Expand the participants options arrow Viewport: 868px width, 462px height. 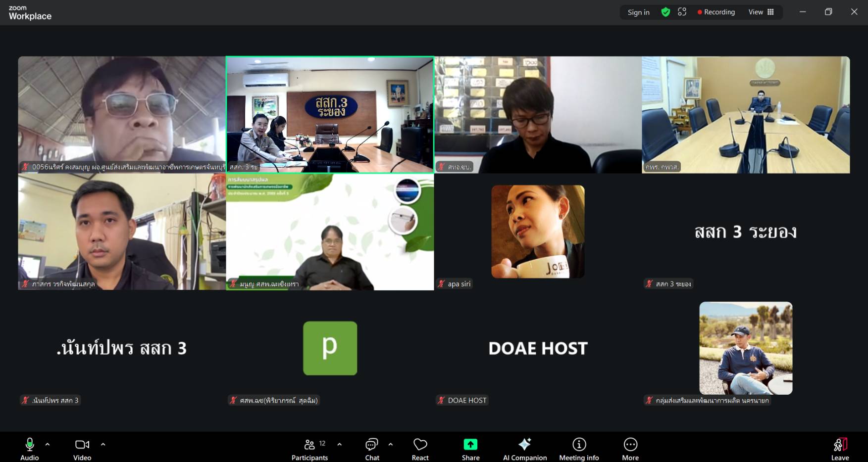pos(339,445)
